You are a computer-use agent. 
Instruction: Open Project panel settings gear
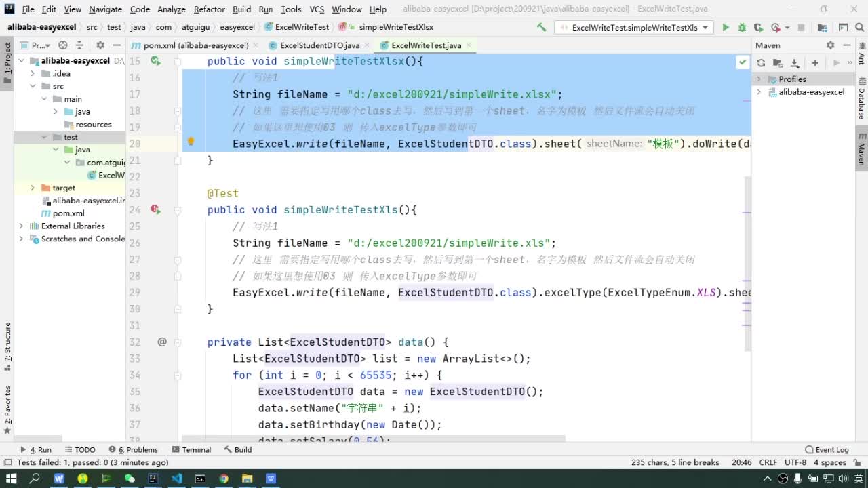pyautogui.click(x=100, y=45)
